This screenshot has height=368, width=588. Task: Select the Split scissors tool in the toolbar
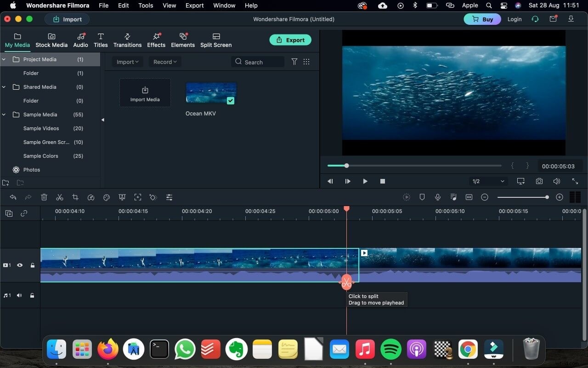point(60,197)
